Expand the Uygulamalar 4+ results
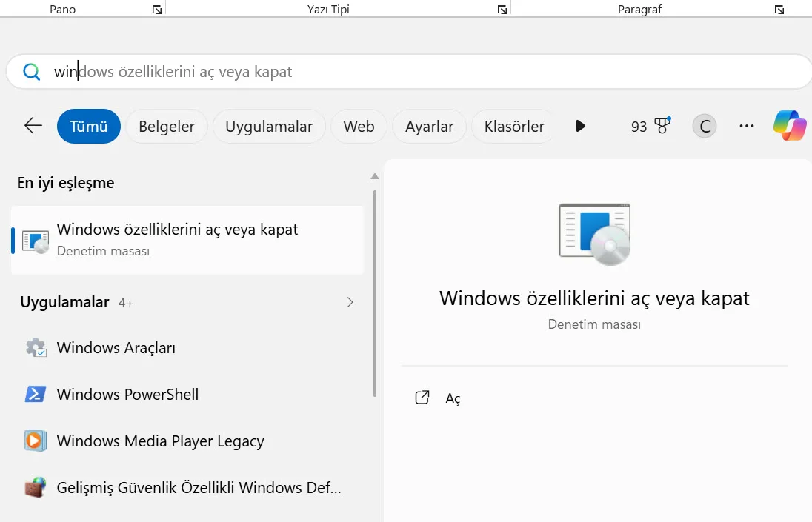Image resolution: width=812 pixels, height=522 pixels. (x=349, y=302)
